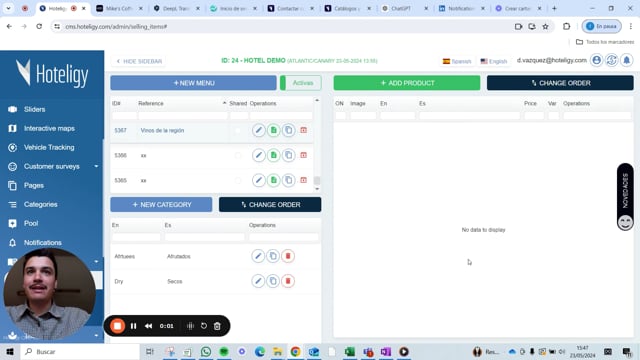
Task: Click the product Es filter input field
Action: (469, 116)
